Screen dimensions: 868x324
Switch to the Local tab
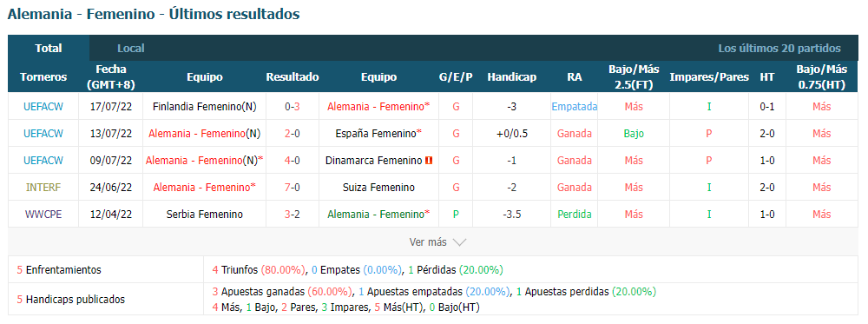(131, 48)
